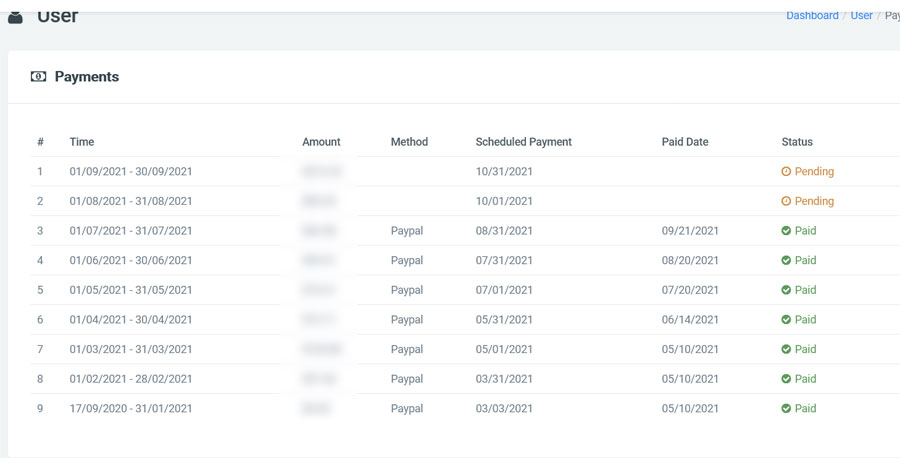Click Paypal method in row 3
Screen dimensions: 900x458
(407, 231)
